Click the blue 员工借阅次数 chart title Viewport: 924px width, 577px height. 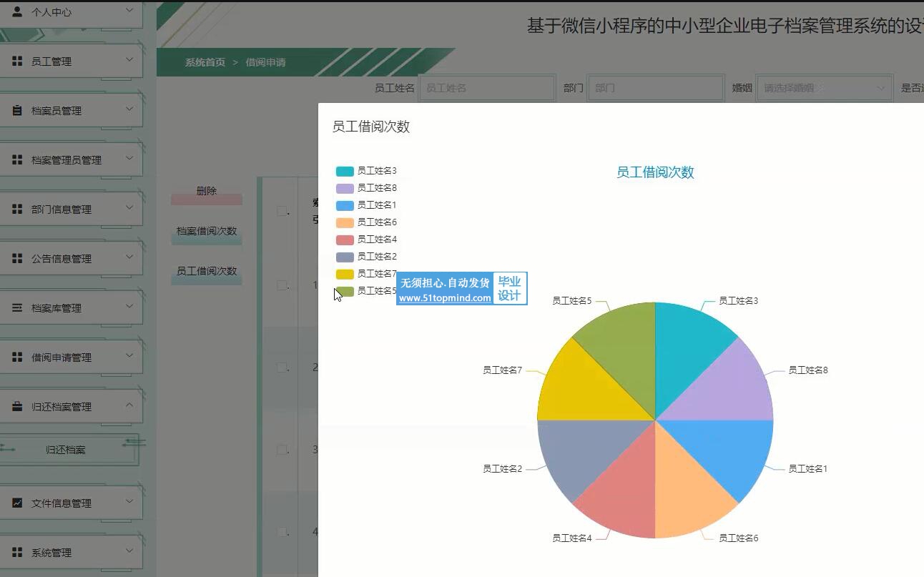pos(655,172)
